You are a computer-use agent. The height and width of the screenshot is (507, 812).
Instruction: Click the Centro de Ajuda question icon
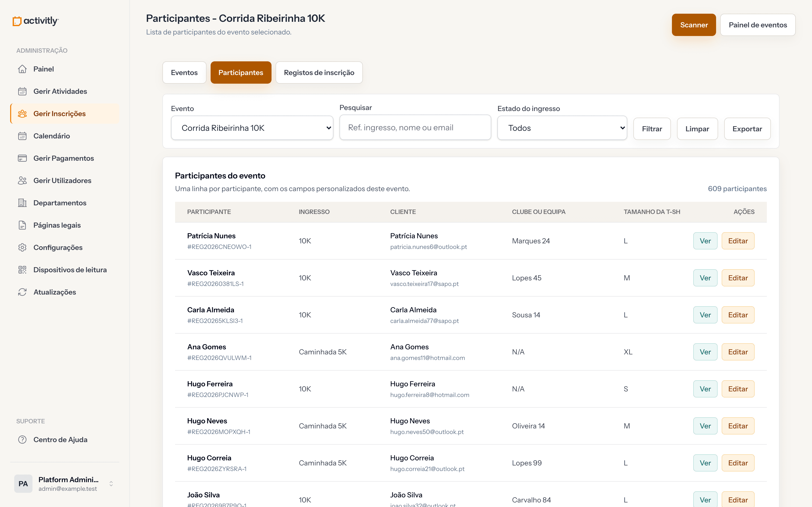(22, 440)
